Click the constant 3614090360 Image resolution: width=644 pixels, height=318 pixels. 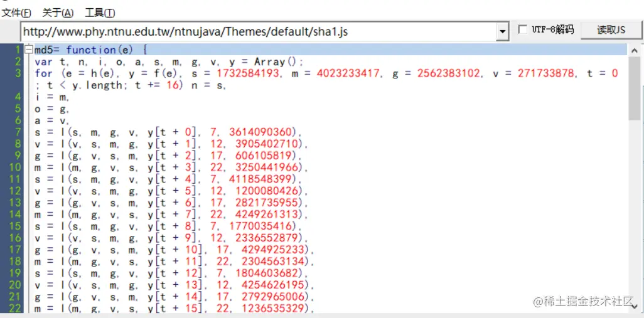point(261,132)
